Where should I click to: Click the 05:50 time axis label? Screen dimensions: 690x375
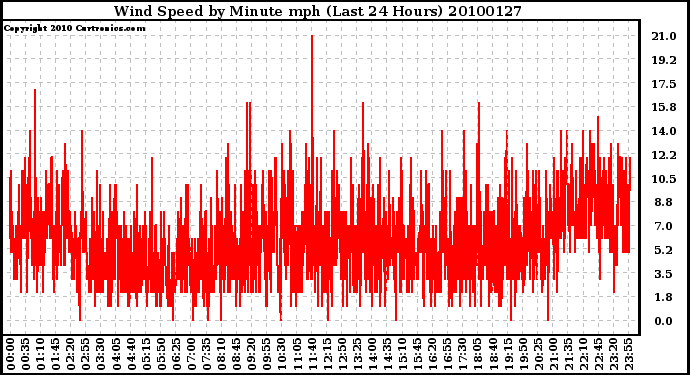coord(161,355)
